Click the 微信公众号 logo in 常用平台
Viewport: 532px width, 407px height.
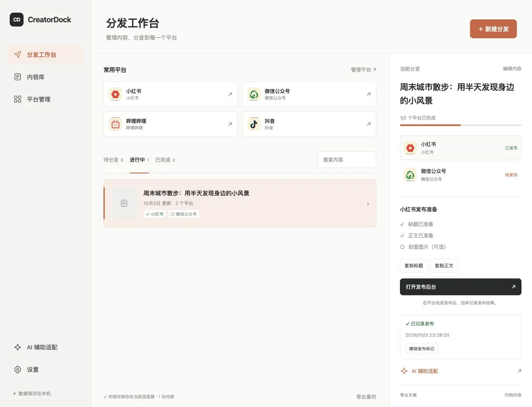[x=254, y=94]
